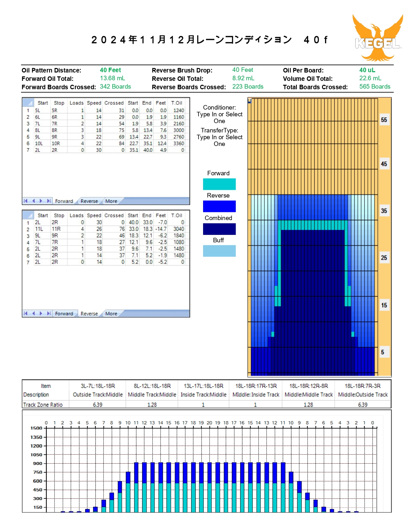This screenshot has width=411, height=532.
Task: Select Forward tab in upper table
Action: 64,201
